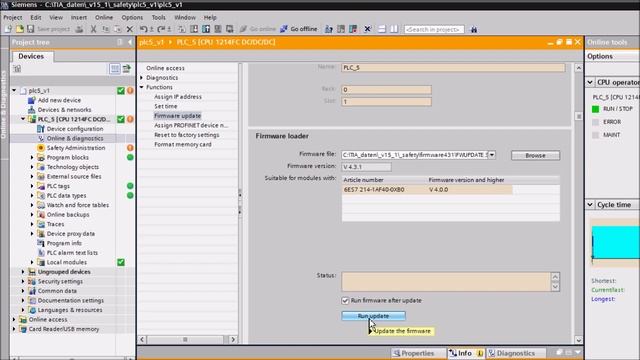Switch to the Diagnostics inspector tab
The image size is (640, 360).
click(x=516, y=353)
